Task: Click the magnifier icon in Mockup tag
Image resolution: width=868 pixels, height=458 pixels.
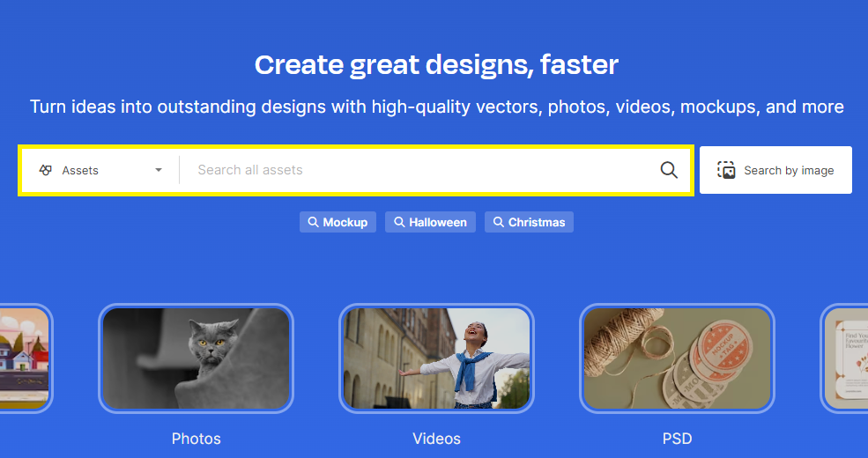Action: [314, 222]
